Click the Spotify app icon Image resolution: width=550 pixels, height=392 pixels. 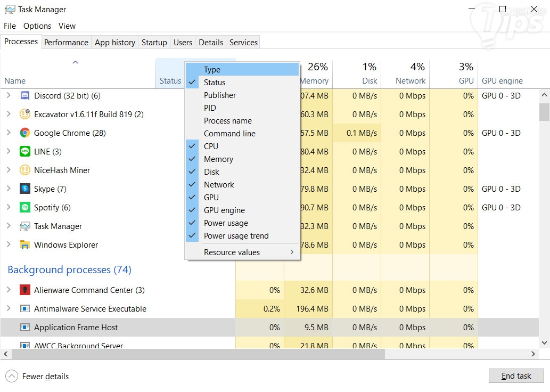25,208
